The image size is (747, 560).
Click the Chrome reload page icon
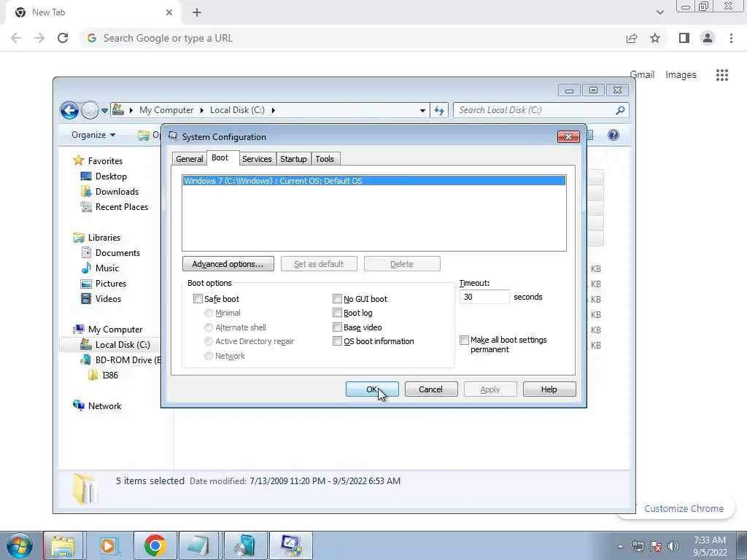pyautogui.click(x=63, y=38)
